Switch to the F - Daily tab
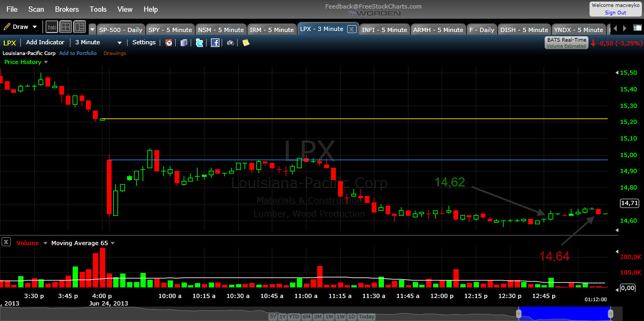The width and height of the screenshot is (644, 321). (x=482, y=30)
